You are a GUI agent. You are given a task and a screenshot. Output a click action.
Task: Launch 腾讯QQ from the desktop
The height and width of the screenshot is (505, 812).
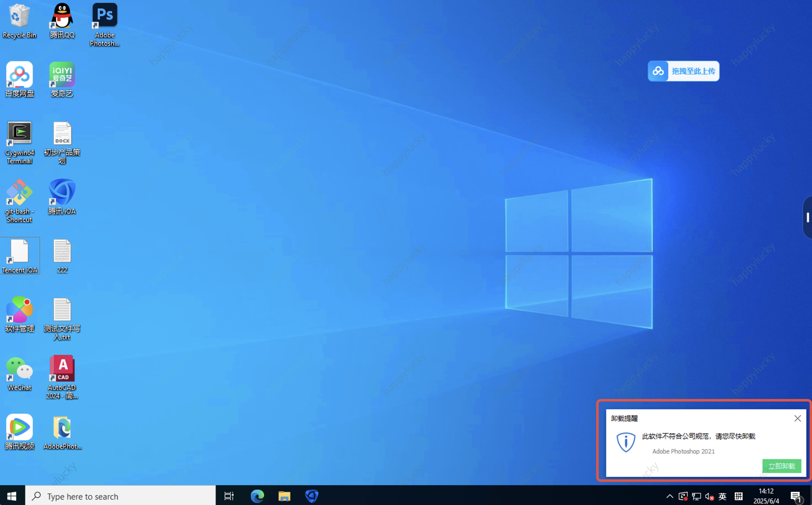tap(62, 17)
